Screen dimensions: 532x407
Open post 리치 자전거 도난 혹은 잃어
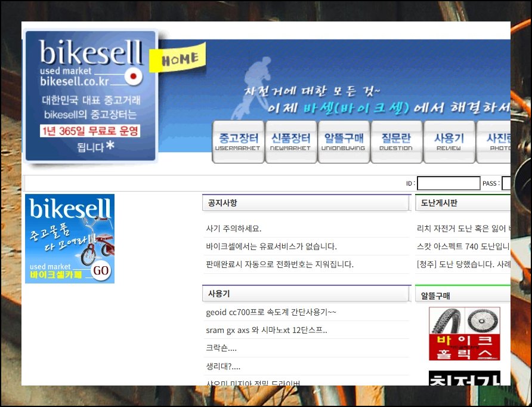(x=463, y=229)
